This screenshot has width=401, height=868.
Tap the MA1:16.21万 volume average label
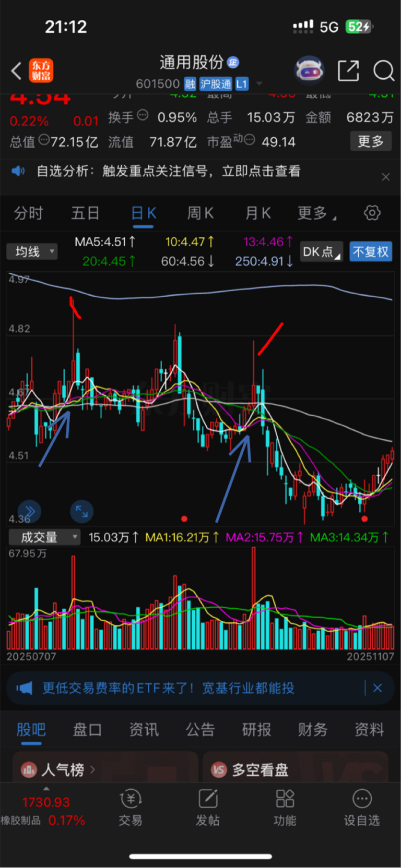(x=182, y=537)
